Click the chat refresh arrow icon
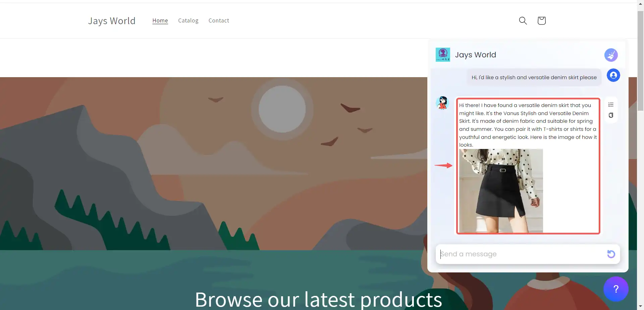Screen dimensions: 644x310 pyautogui.click(x=611, y=254)
